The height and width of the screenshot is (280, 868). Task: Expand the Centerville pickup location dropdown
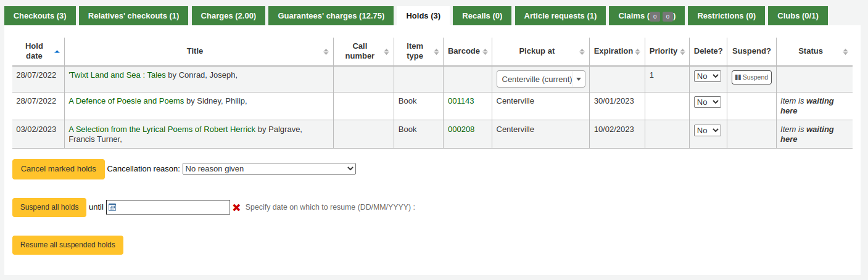[541, 79]
